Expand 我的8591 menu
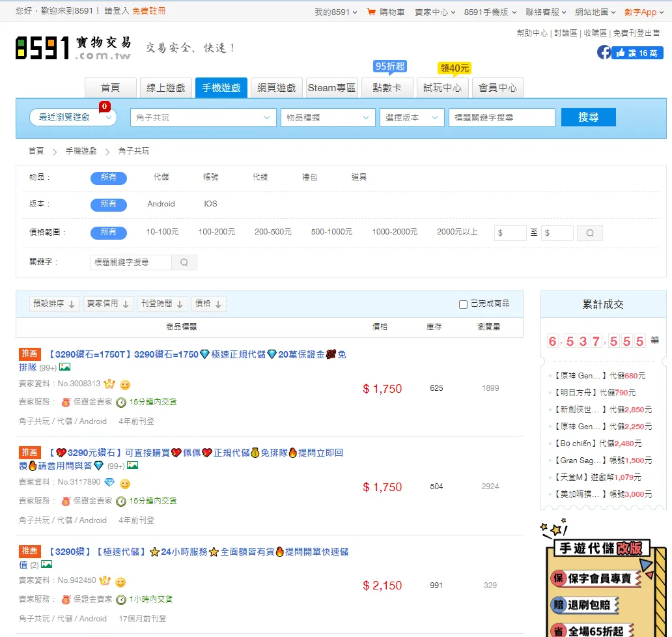The height and width of the screenshot is (637, 672). [x=335, y=12]
